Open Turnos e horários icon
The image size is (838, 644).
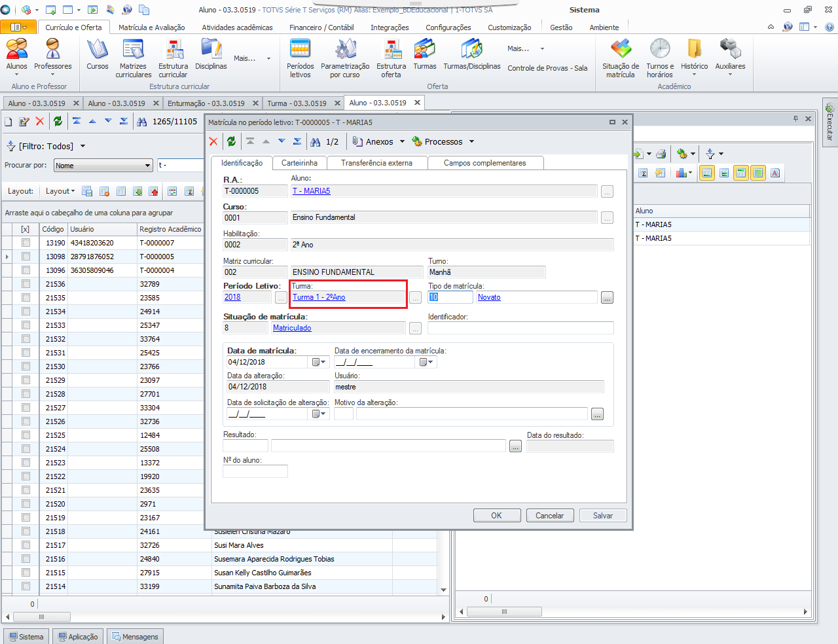pyautogui.click(x=660, y=58)
